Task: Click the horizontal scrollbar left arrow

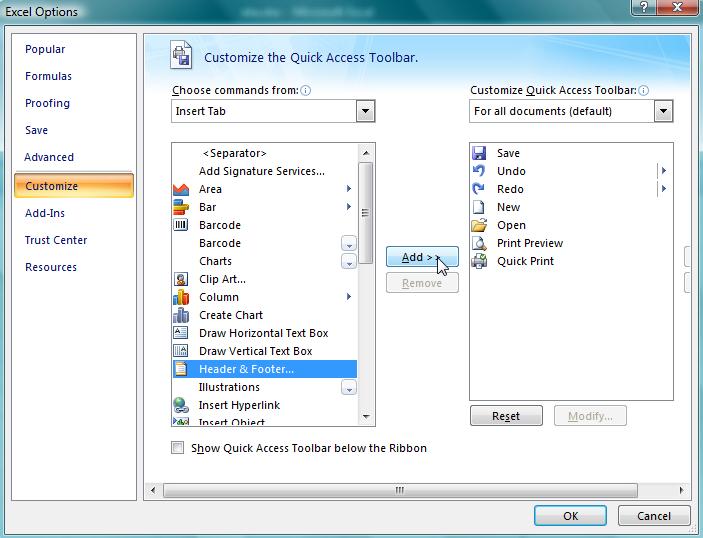Action: click(153, 490)
